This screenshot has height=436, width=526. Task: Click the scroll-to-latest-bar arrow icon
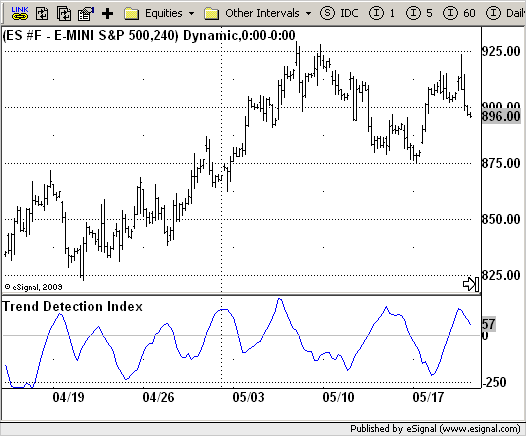tap(471, 284)
